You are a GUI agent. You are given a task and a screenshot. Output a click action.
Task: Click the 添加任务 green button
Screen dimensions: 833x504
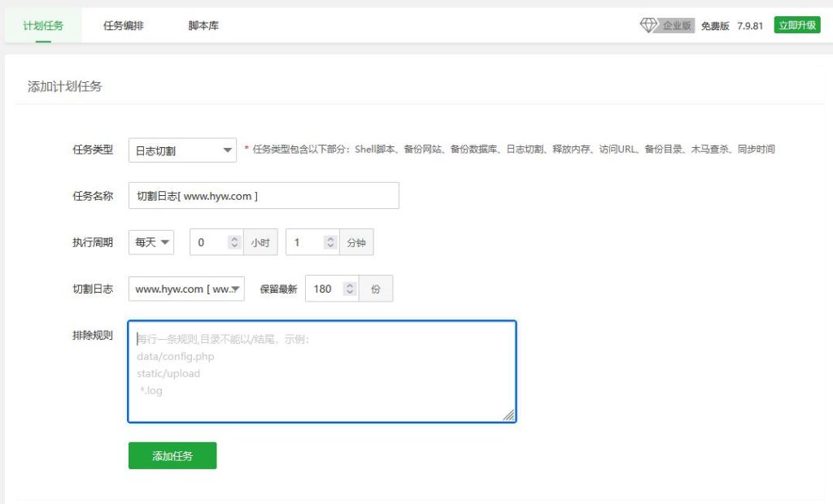(172, 456)
